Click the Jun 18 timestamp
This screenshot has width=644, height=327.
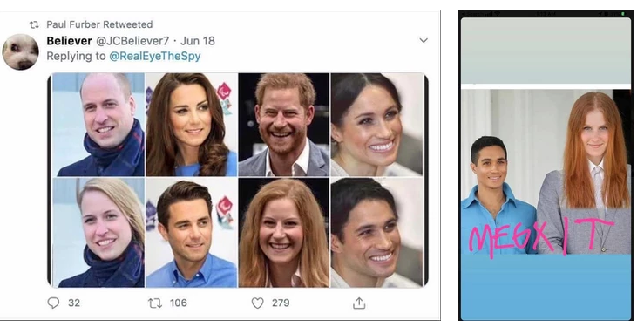tap(198, 41)
